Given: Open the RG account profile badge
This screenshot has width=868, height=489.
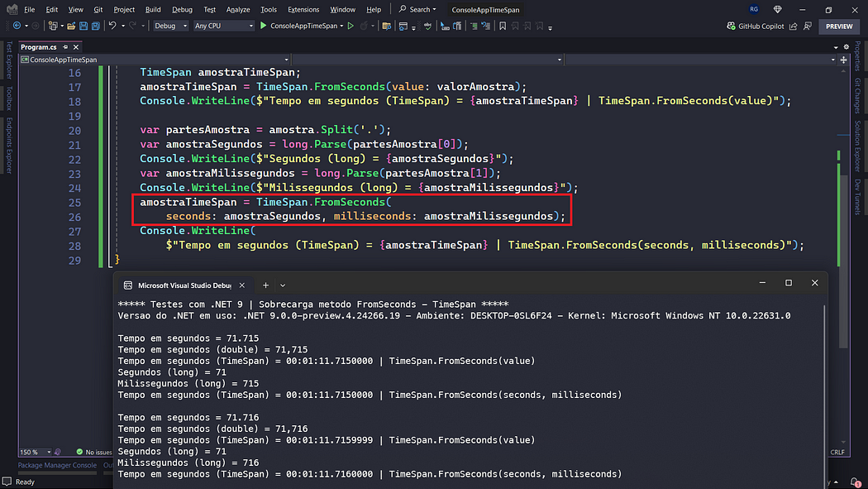Looking at the screenshot, I should [754, 9].
